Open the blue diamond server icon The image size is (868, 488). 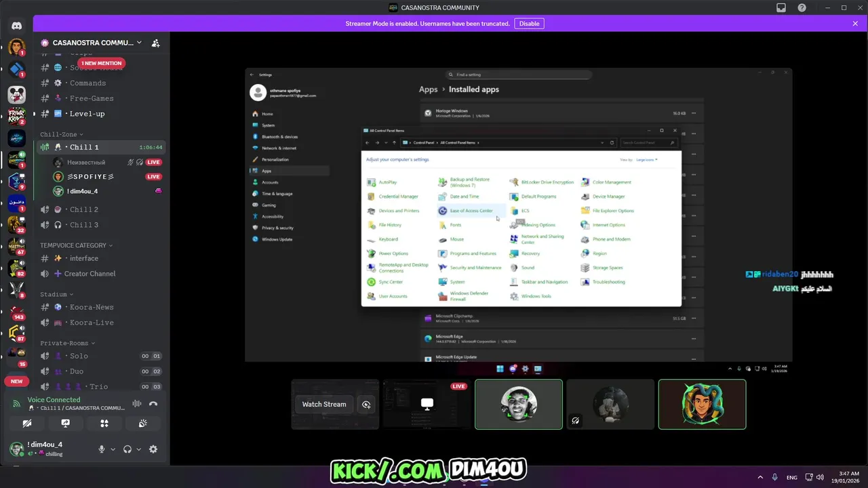pos(17,70)
